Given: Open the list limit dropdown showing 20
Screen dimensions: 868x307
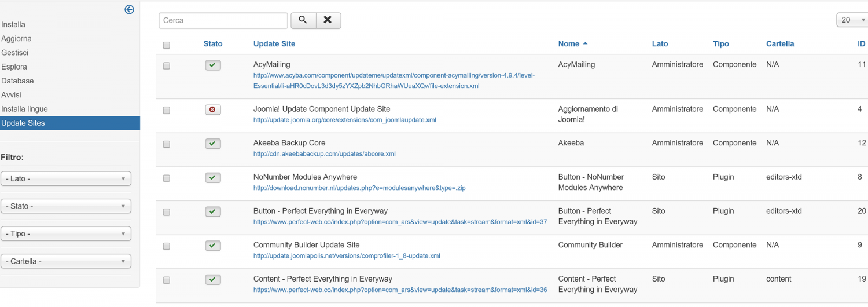Looking at the screenshot, I should click(852, 20).
